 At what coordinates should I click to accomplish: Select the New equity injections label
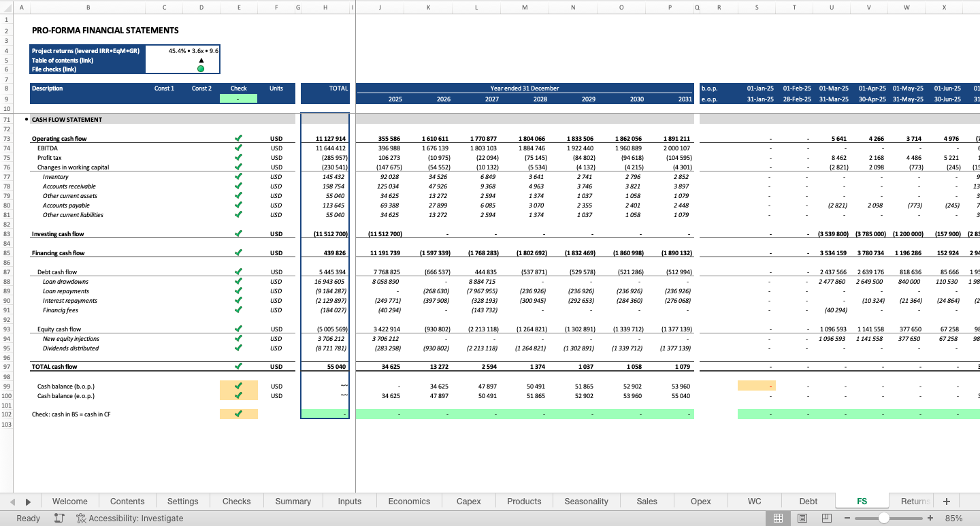71,338
